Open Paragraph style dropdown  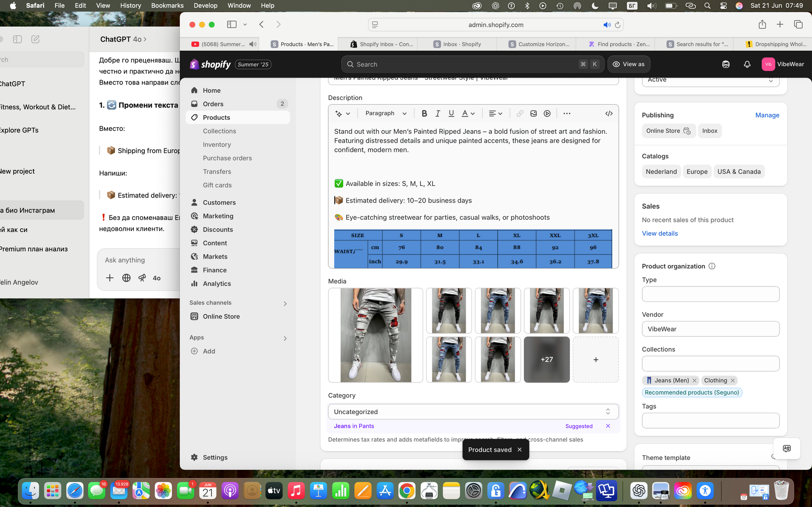click(x=386, y=113)
